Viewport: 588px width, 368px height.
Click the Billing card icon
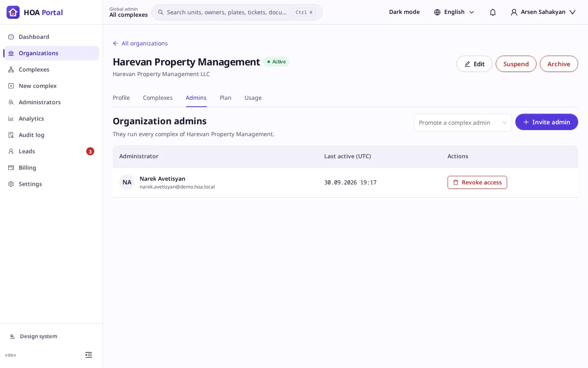11,168
